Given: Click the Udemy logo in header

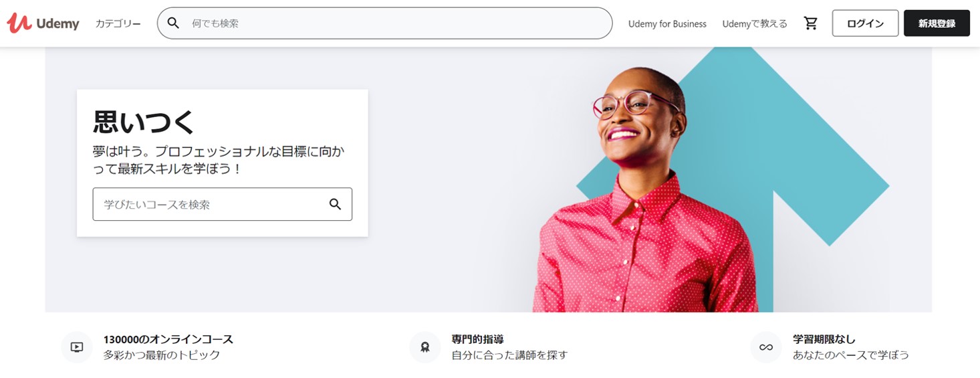Looking at the screenshot, I should click(43, 23).
